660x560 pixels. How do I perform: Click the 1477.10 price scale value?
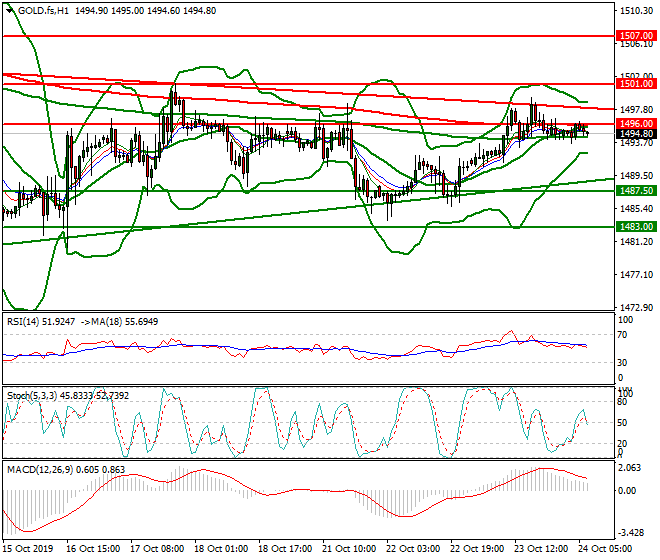click(x=636, y=275)
